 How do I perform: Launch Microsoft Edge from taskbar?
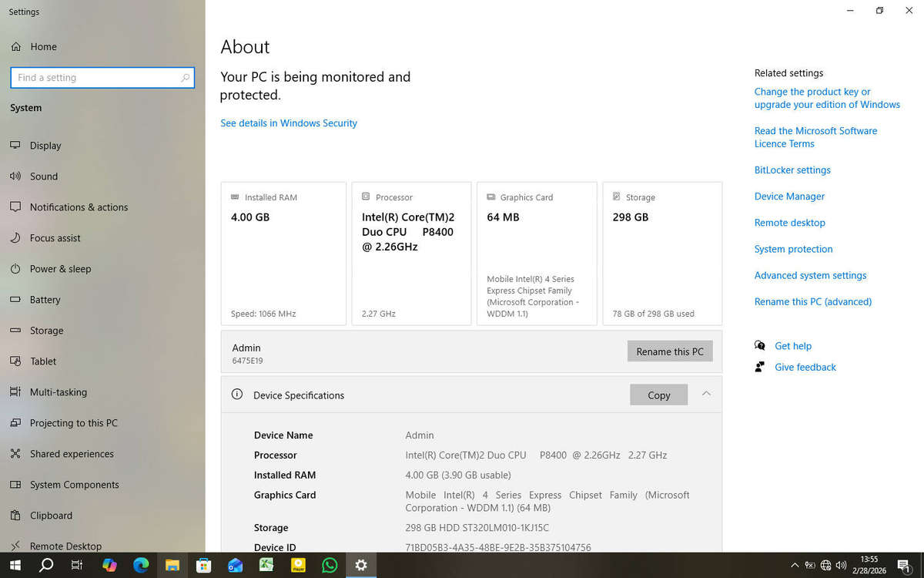pos(141,565)
